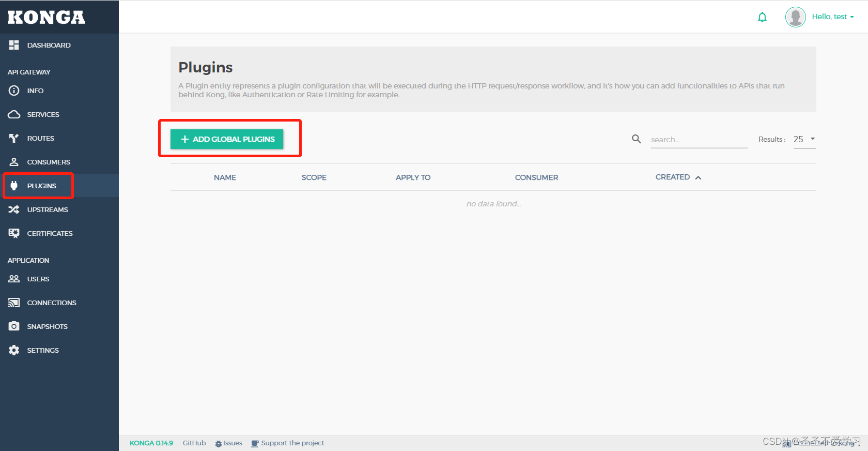
Task: Navigate to UPSTREAMS
Action: (x=59, y=209)
